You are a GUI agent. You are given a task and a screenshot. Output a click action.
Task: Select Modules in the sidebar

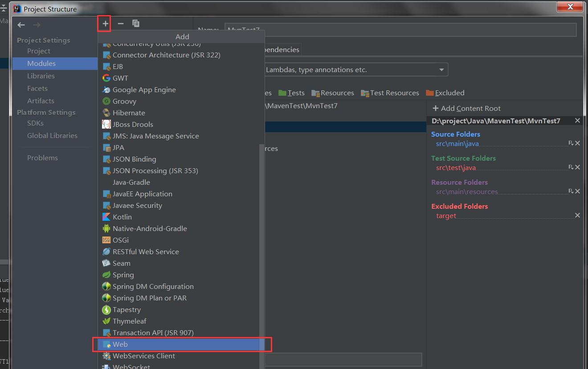click(55, 64)
